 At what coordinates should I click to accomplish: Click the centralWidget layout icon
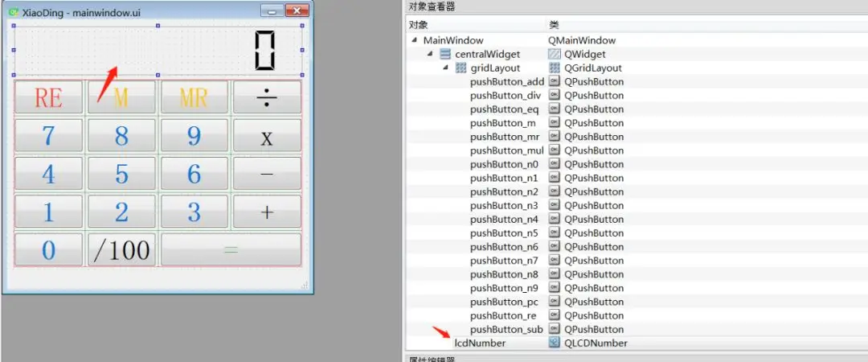pos(445,55)
